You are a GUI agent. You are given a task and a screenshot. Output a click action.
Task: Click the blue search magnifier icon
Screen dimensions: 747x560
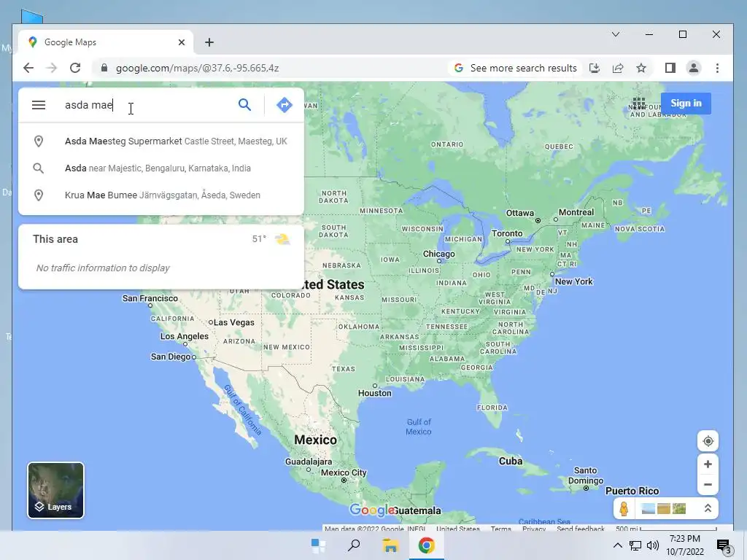click(244, 105)
